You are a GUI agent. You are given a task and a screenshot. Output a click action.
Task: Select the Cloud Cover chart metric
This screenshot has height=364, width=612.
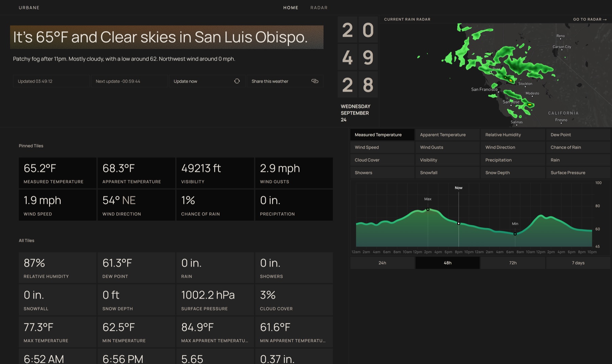tap(382, 160)
